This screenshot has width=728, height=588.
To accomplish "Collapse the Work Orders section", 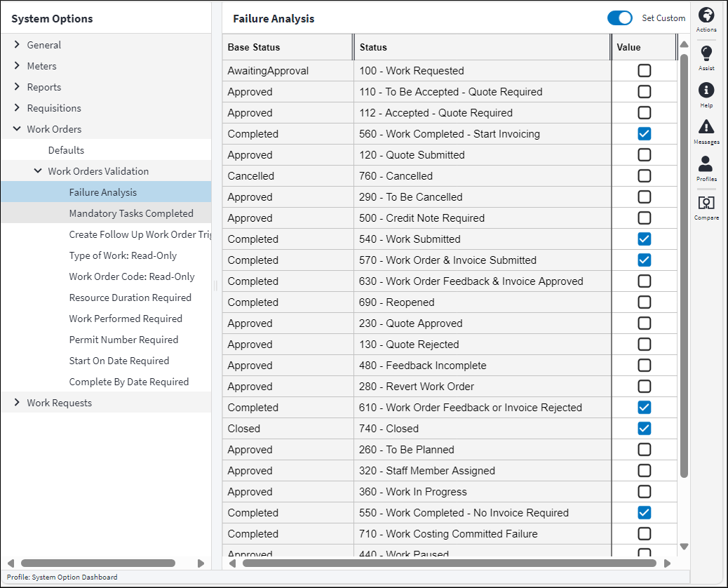I will (18, 129).
